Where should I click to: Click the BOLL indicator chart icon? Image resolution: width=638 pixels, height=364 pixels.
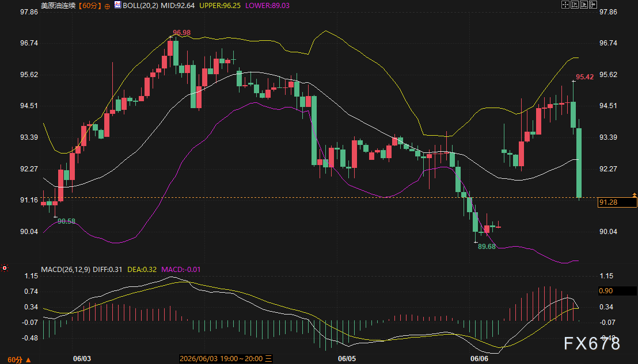coord(117,5)
